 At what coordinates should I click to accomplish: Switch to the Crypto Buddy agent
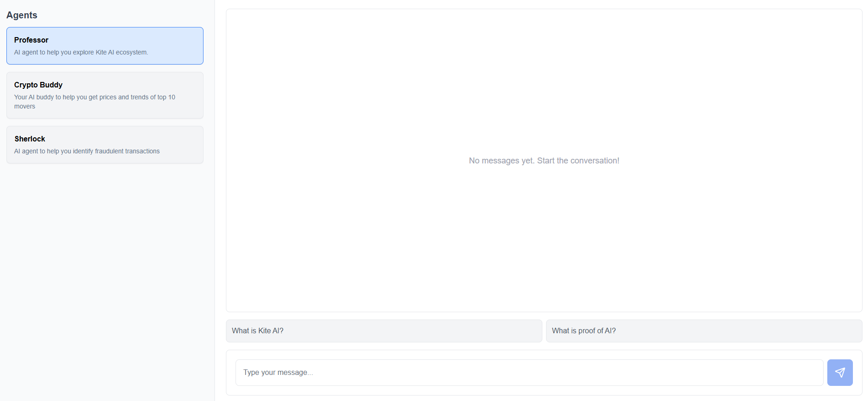point(105,95)
